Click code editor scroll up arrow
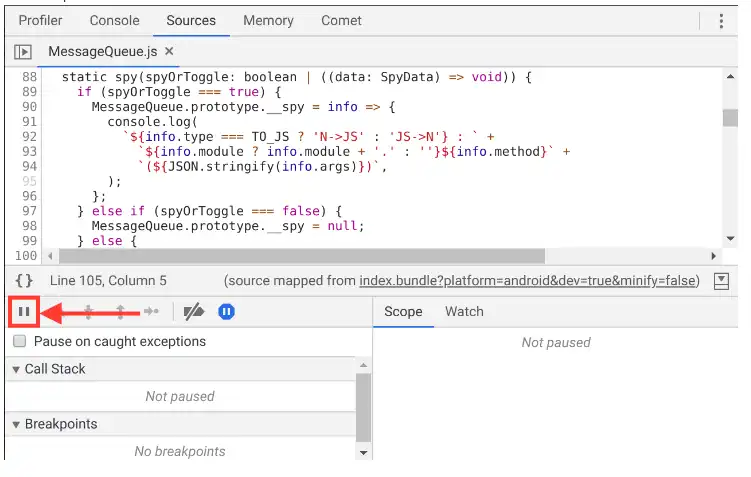751x477 pixels. [x=730, y=77]
